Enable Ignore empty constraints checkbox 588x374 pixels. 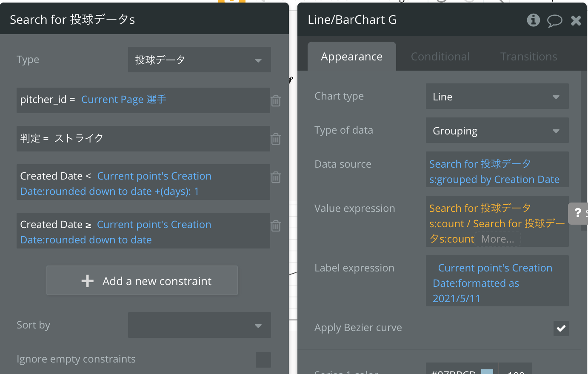point(263,360)
